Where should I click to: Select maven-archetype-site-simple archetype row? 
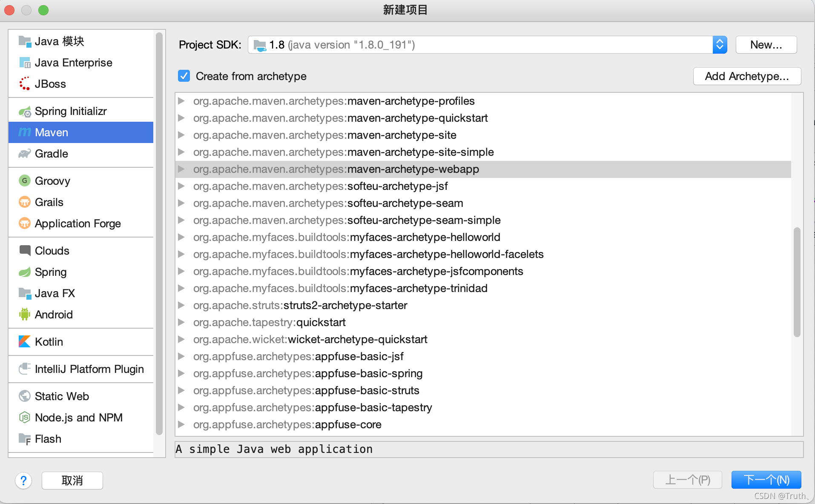[483, 152]
